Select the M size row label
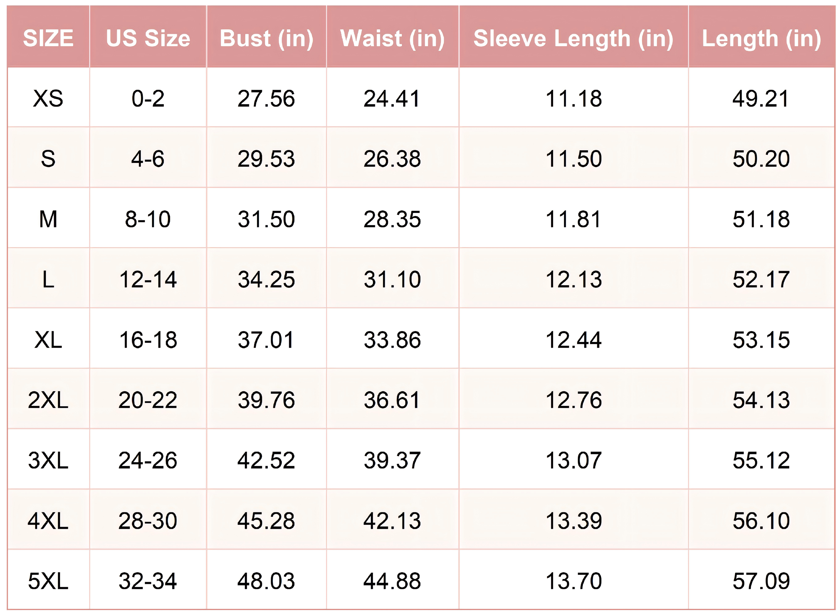The width and height of the screenshot is (840, 616). coord(48,219)
